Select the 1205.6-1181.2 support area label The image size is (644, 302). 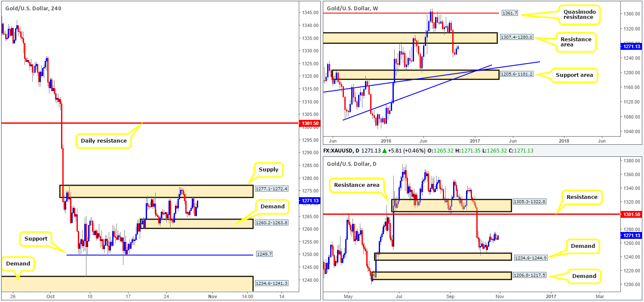516,74
